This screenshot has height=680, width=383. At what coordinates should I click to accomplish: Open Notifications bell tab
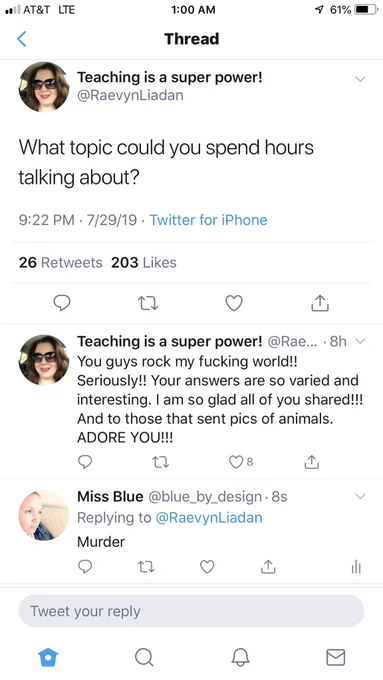[x=240, y=657]
